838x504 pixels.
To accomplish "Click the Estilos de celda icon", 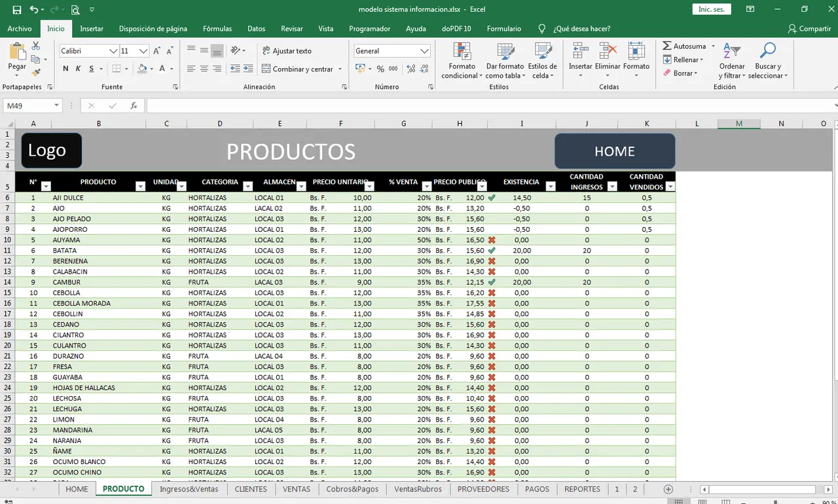I will (542, 51).
